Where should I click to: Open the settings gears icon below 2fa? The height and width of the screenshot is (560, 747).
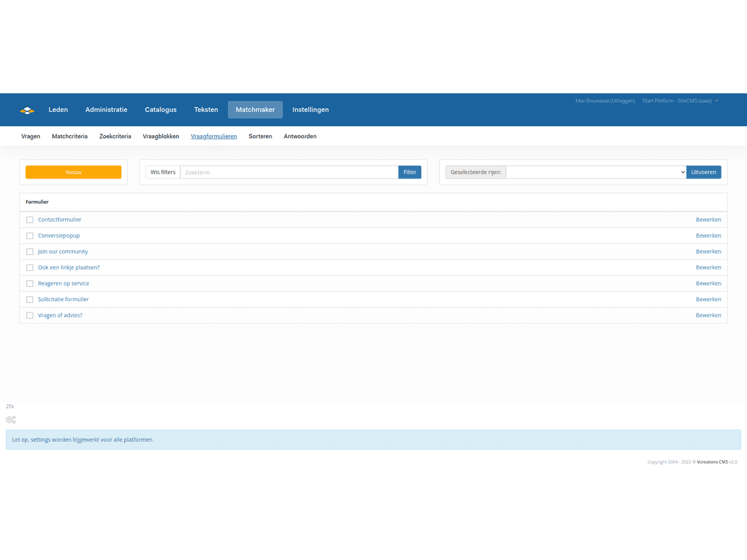point(11,420)
